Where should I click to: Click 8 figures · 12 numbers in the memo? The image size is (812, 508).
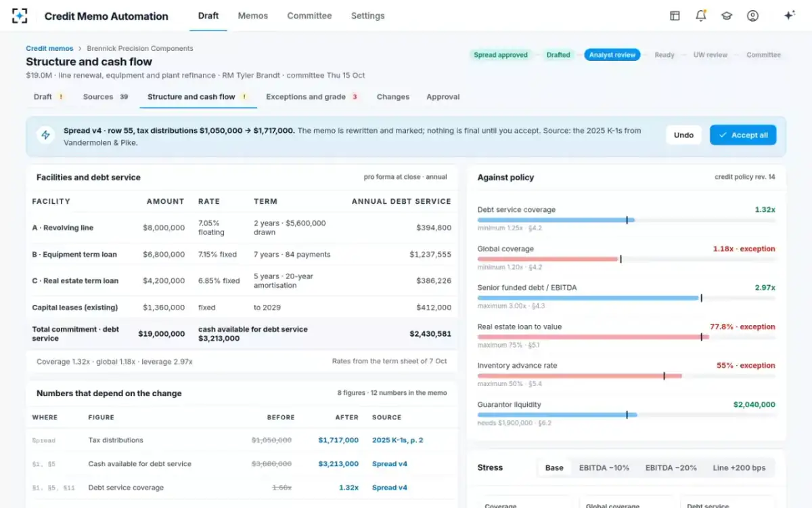point(392,393)
